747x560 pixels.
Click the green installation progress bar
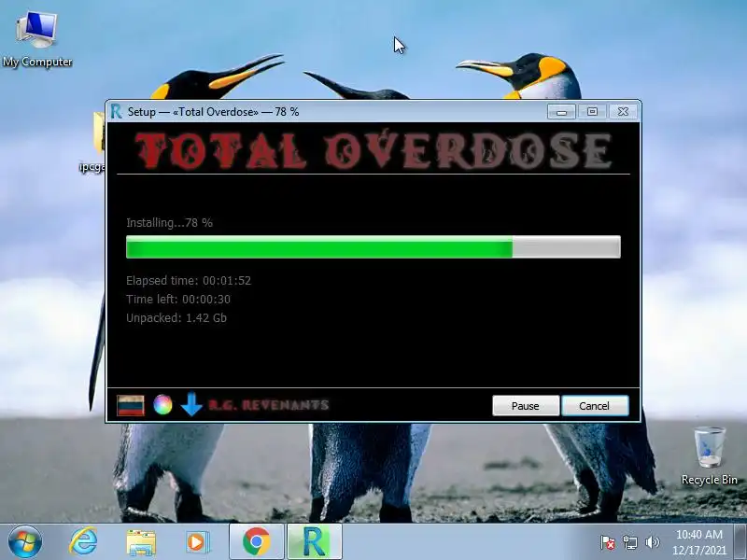373,247
